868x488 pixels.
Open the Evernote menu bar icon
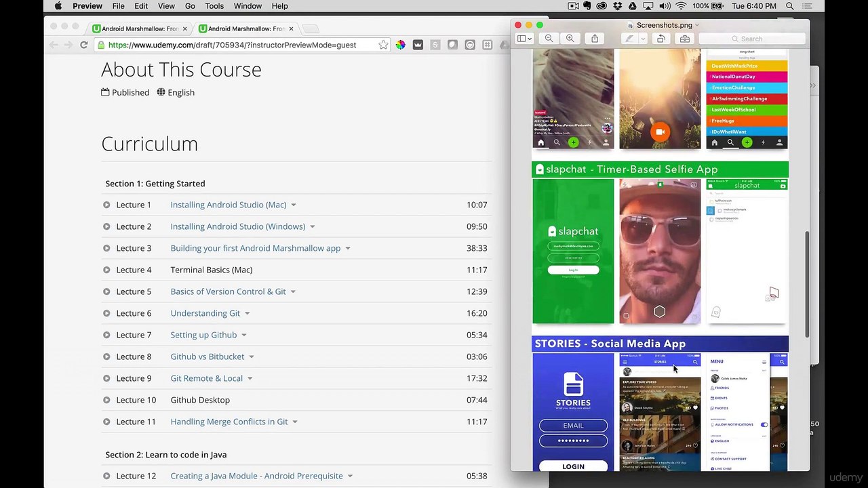[x=588, y=6]
